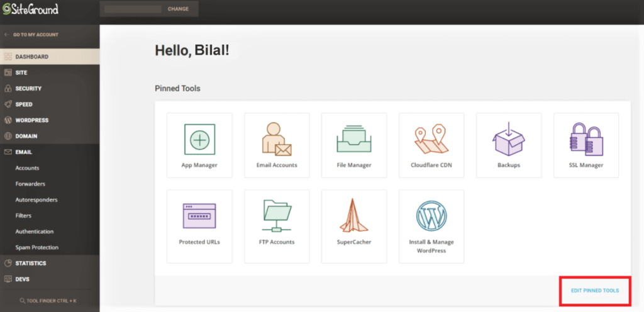Click the SiteGround logo

pyautogui.click(x=30, y=9)
